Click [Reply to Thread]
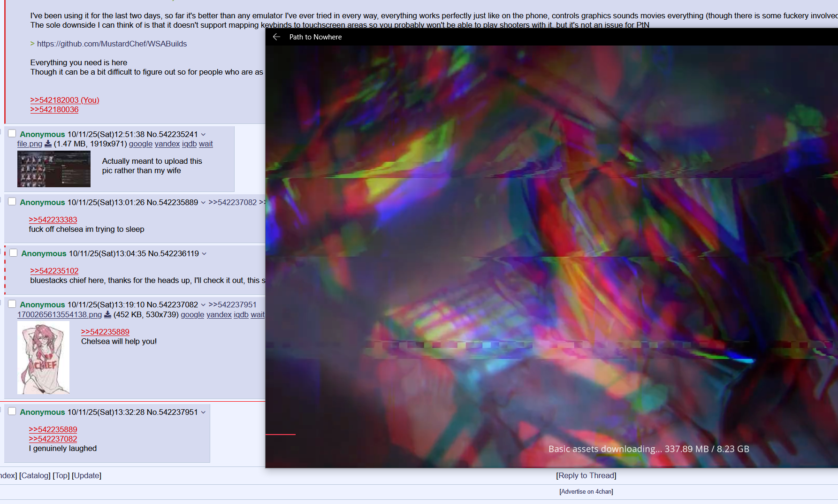The width and height of the screenshot is (838, 504). click(586, 475)
